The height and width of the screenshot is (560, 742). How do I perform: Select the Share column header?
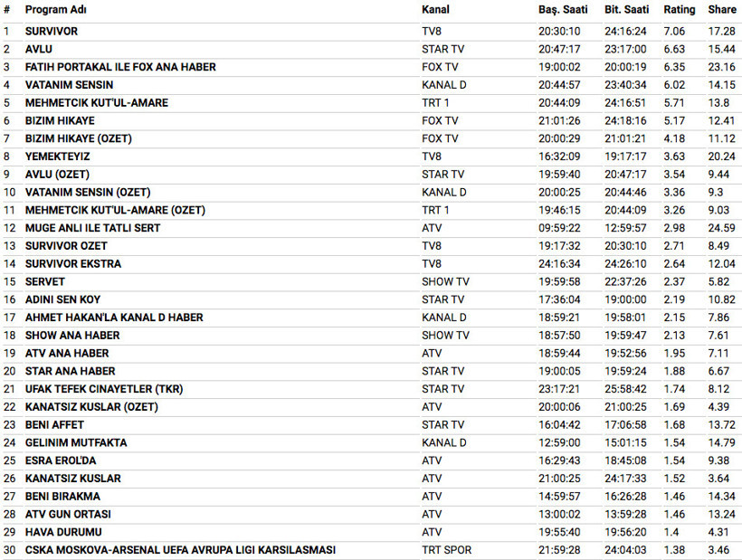click(x=722, y=10)
